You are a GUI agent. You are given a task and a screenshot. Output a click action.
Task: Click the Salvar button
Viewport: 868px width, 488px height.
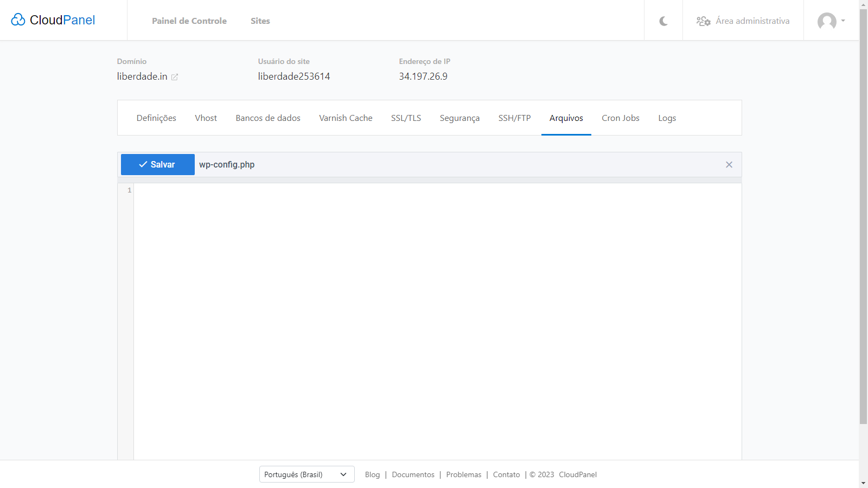pyautogui.click(x=157, y=164)
